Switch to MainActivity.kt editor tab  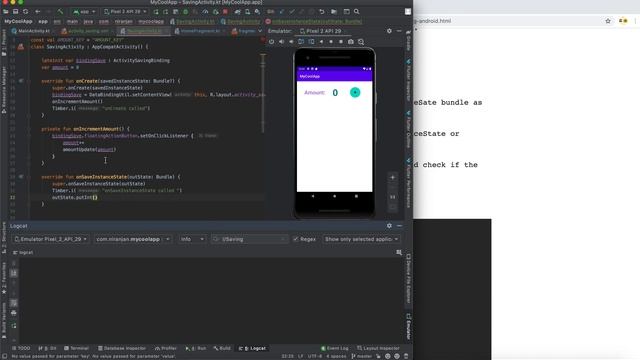31,31
